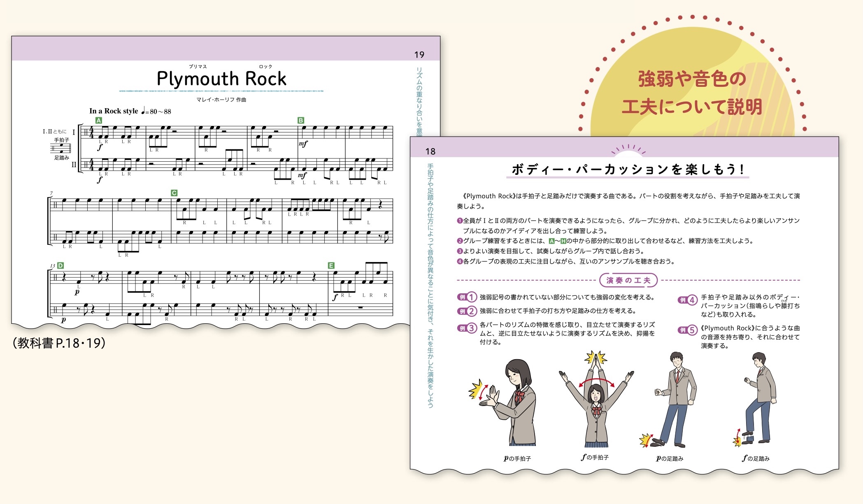Click the green rehearsal mark C

coord(174,193)
